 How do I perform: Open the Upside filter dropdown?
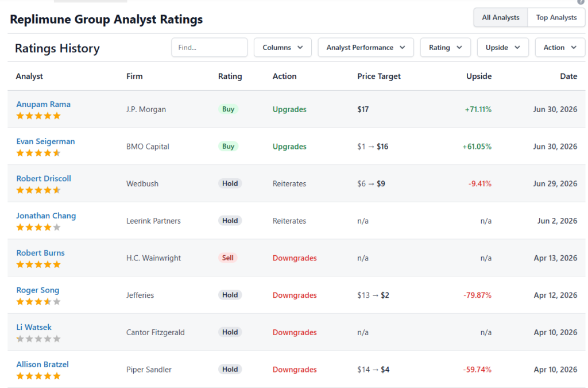503,47
